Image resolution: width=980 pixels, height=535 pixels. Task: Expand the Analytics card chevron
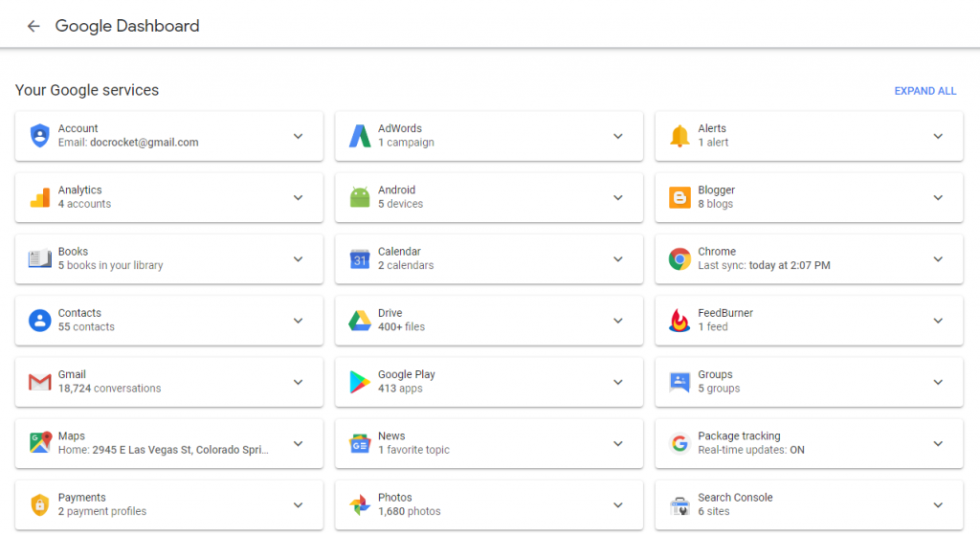coord(299,197)
